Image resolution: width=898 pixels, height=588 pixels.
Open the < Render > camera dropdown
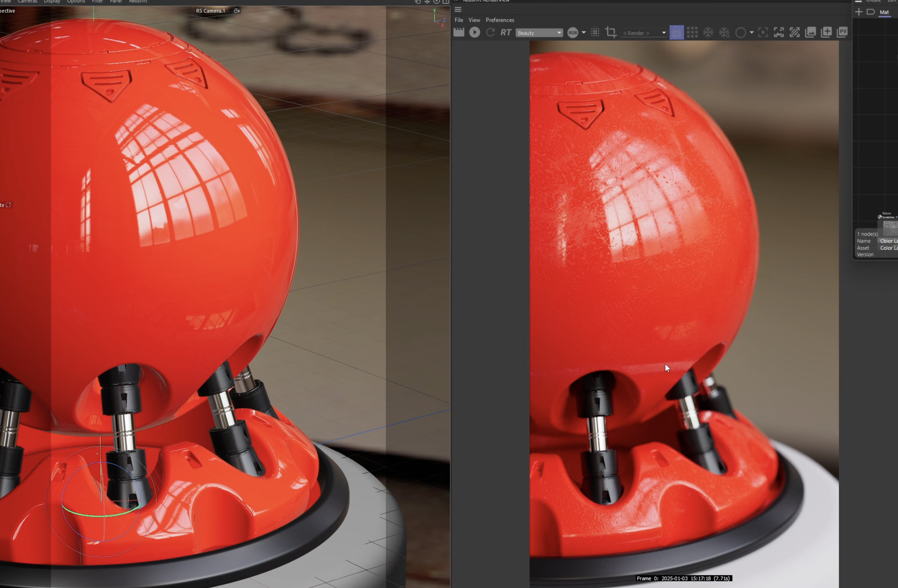click(x=644, y=33)
